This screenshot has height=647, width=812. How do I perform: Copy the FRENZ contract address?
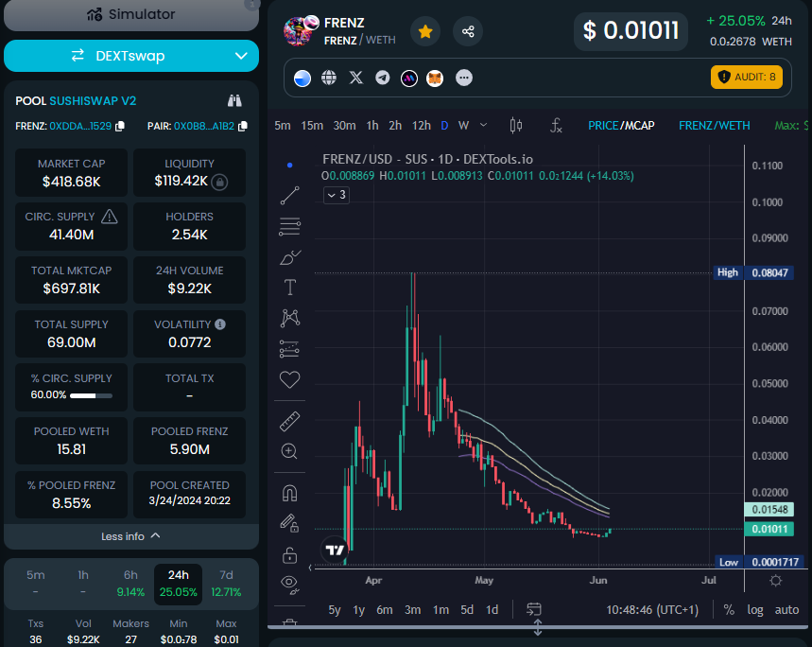click(x=120, y=127)
